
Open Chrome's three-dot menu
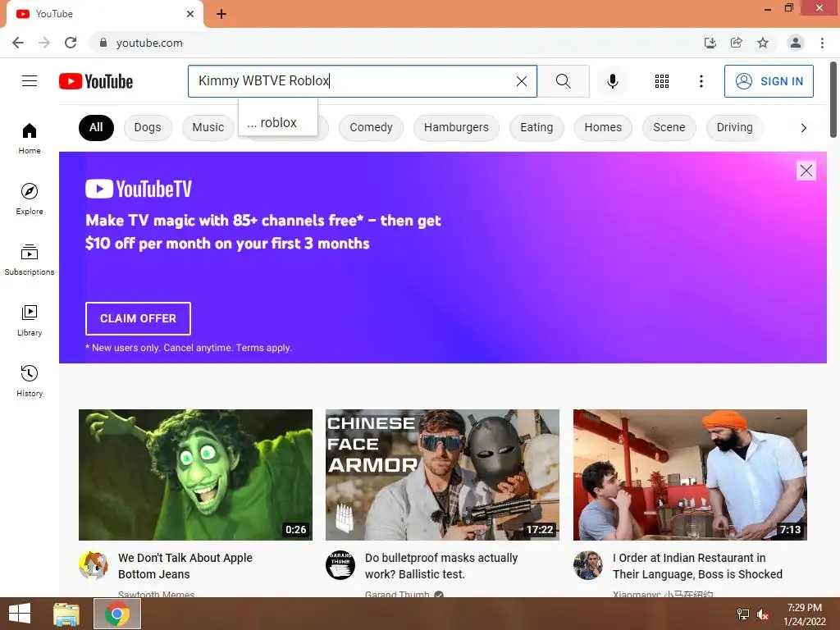point(822,43)
